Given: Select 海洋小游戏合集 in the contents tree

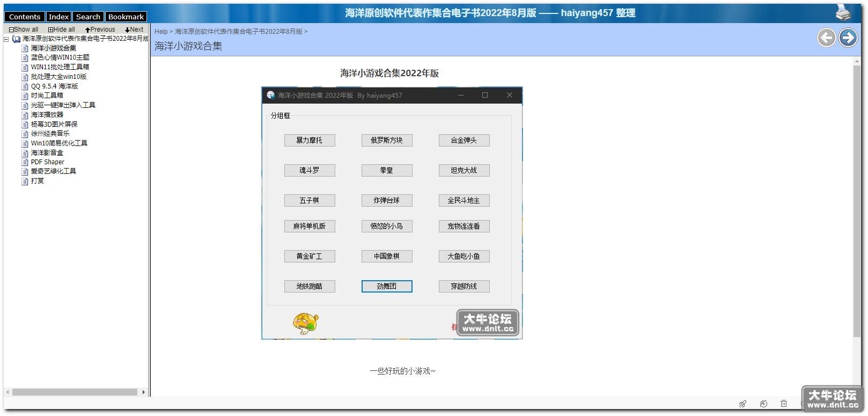Looking at the screenshot, I should 54,48.
